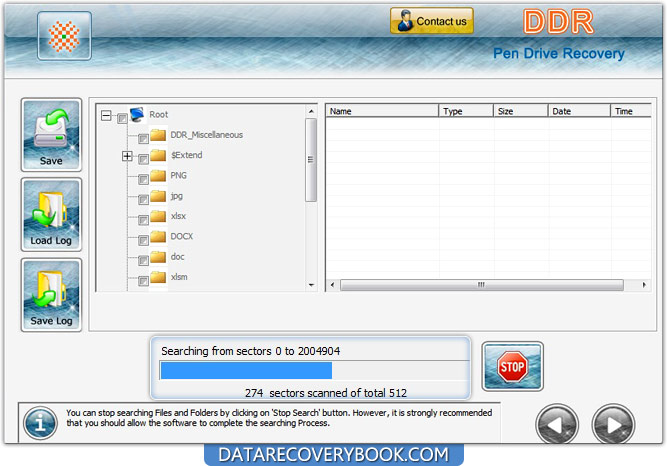Image resolution: width=667 pixels, height=466 pixels.
Task: Click the file list scroll right arrow
Action: tap(644, 285)
